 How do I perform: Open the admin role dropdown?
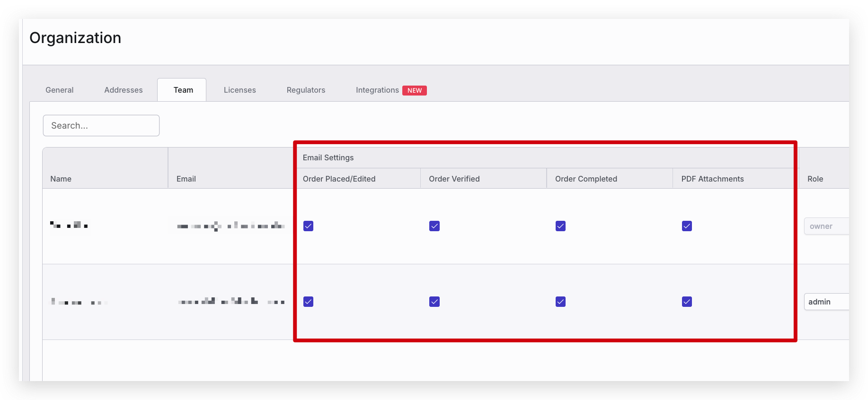(x=826, y=302)
